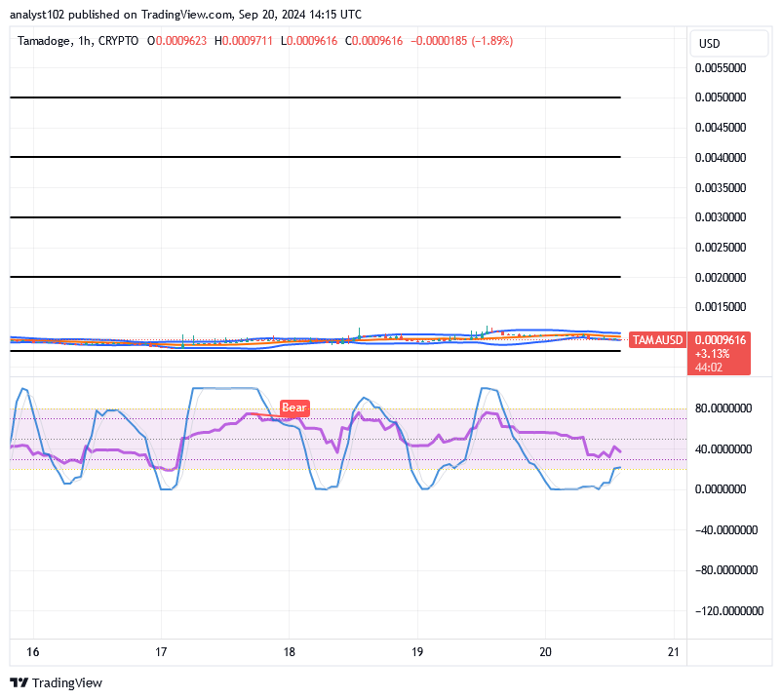
Task: Click the −1.89% change value in header
Action: point(490,41)
